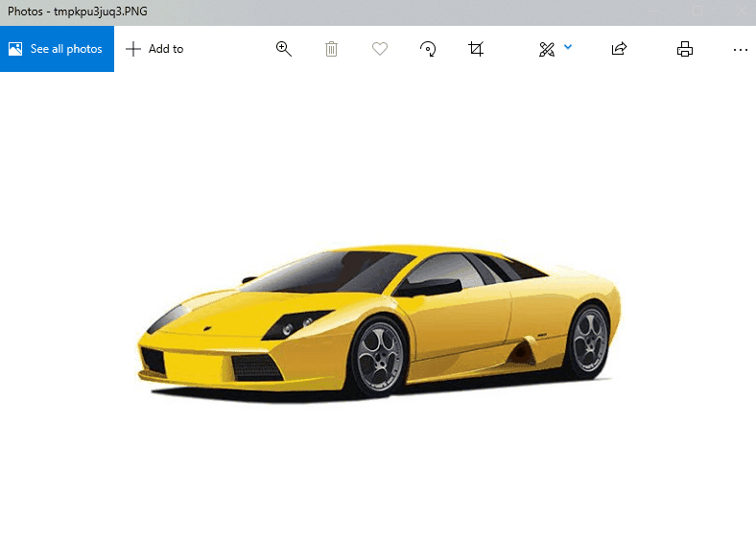Mark photo as favorite with heart icon

[380, 49]
